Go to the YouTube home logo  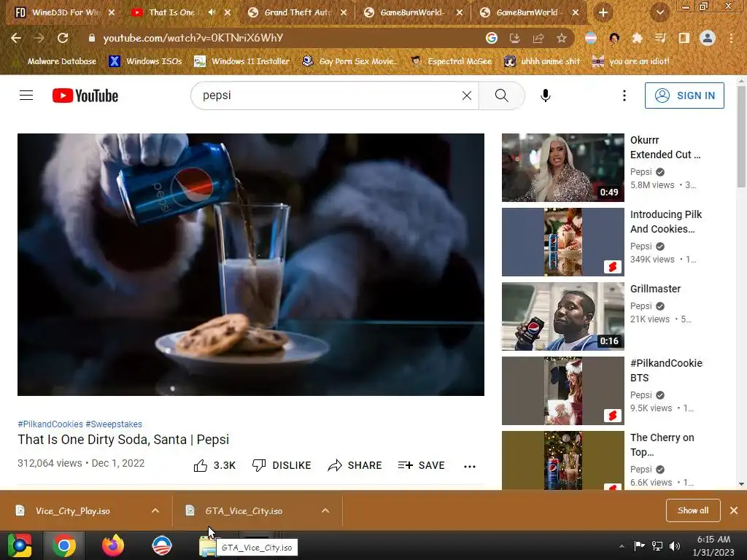[x=85, y=96]
